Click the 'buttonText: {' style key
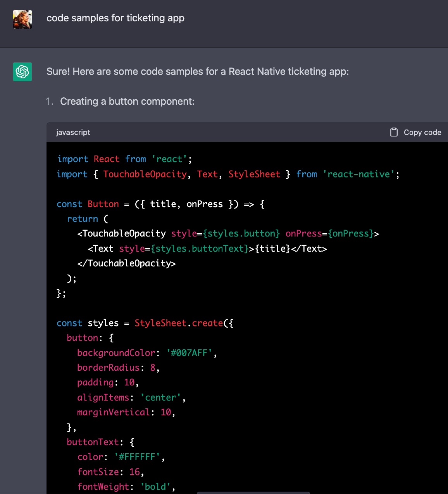This screenshot has height=494, width=448. tap(101, 442)
